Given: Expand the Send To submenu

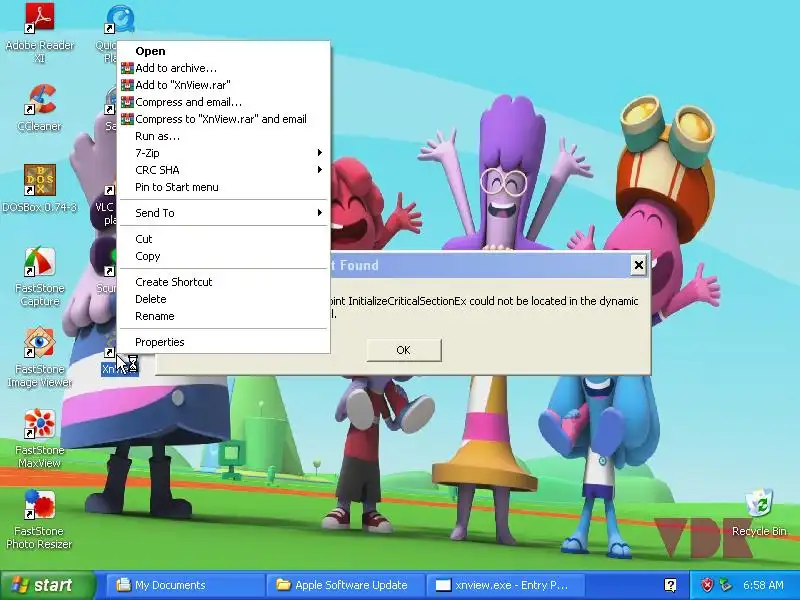Looking at the screenshot, I should coord(223,213).
